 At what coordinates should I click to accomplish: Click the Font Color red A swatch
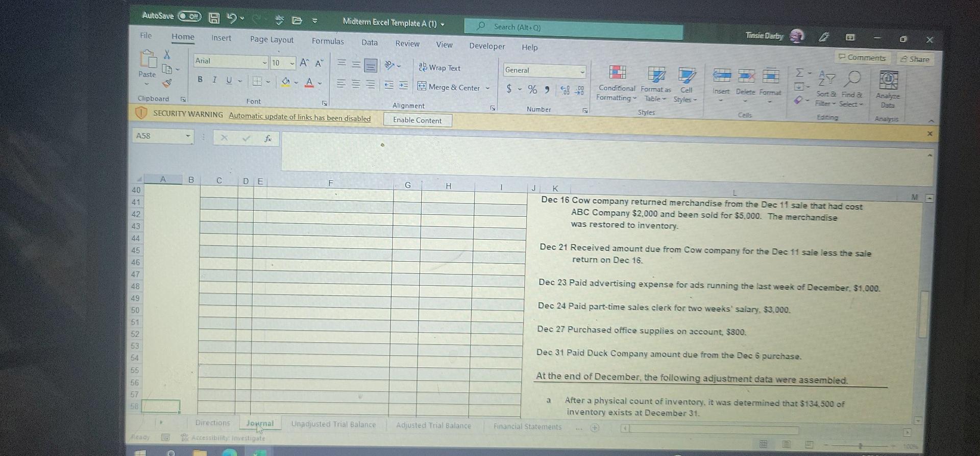pyautogui.click(x=309, y=82)
